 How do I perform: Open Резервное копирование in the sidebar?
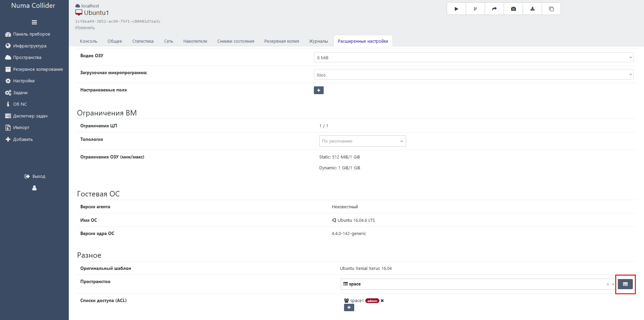tap(34, 69)
